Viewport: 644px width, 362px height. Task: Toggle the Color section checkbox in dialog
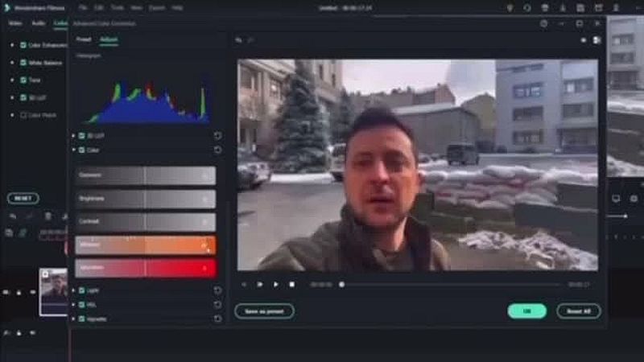[x=82, y=150]
